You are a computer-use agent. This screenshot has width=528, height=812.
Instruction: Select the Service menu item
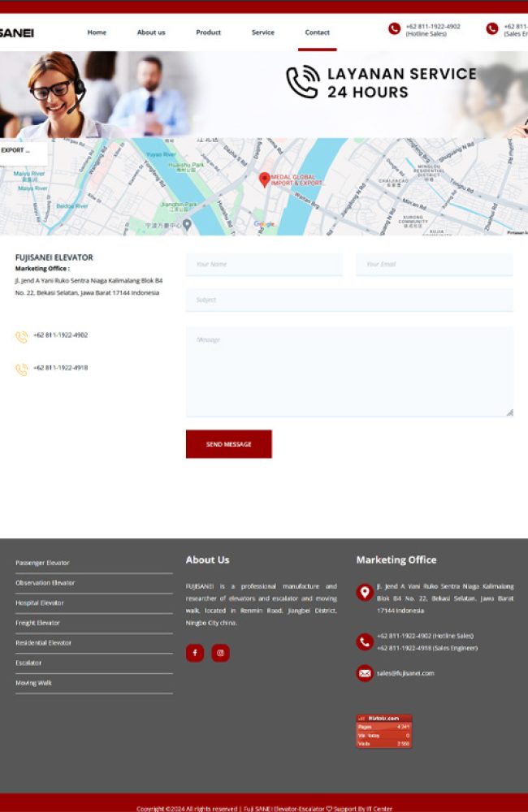[262, 32]
